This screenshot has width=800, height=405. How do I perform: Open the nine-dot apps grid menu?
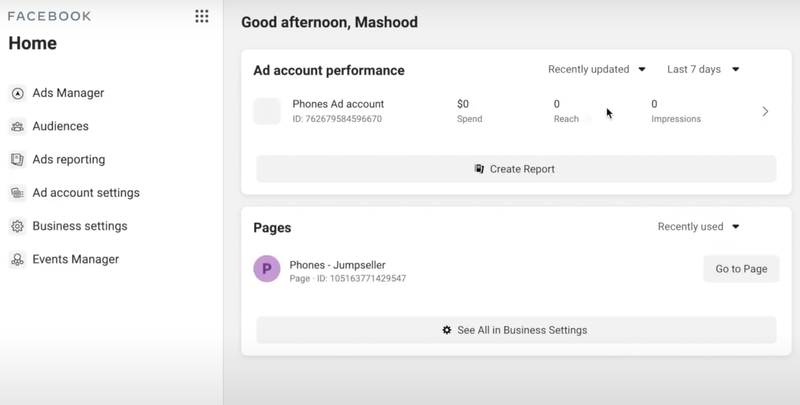click(x=201, y=16)
